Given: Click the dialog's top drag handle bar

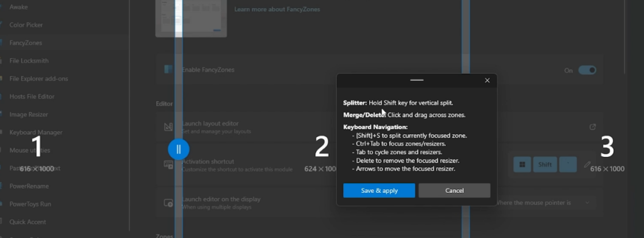Looking at the screenshot, I should 416,80.
